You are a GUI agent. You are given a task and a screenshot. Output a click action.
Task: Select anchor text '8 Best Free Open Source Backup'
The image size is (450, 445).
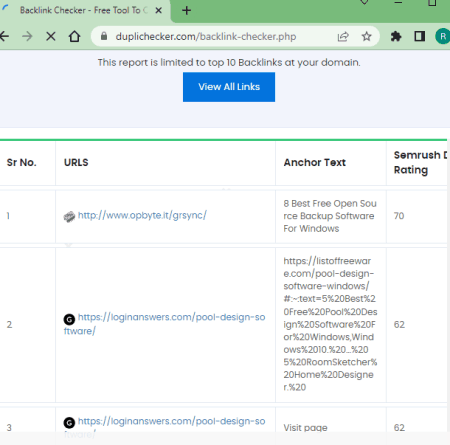click(330, 216)
